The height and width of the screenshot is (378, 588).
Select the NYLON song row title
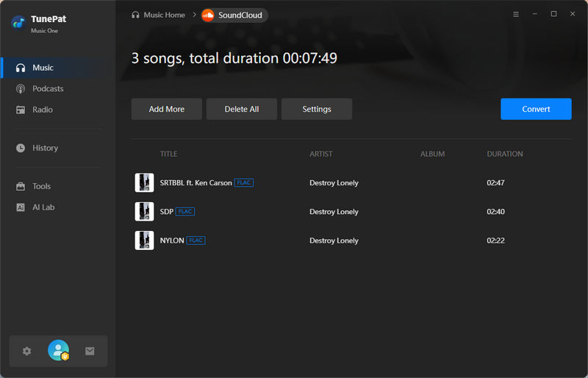coord(172,240)
